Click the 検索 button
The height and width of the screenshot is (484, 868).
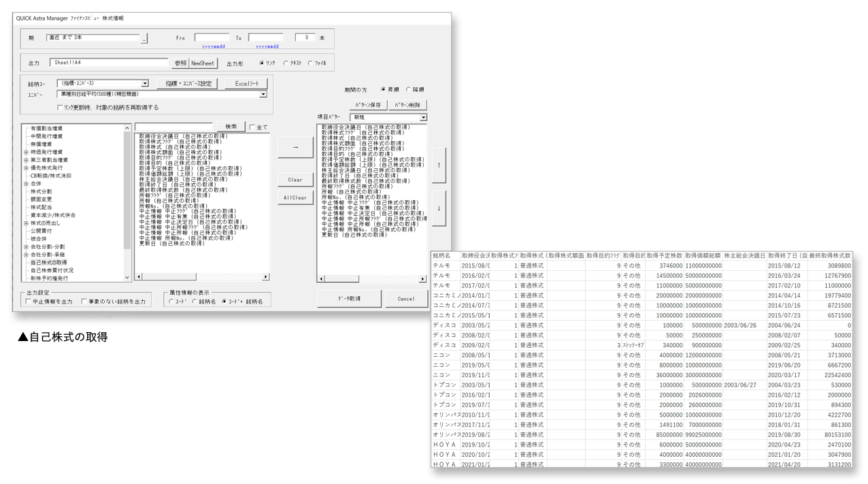coord(231,127)
